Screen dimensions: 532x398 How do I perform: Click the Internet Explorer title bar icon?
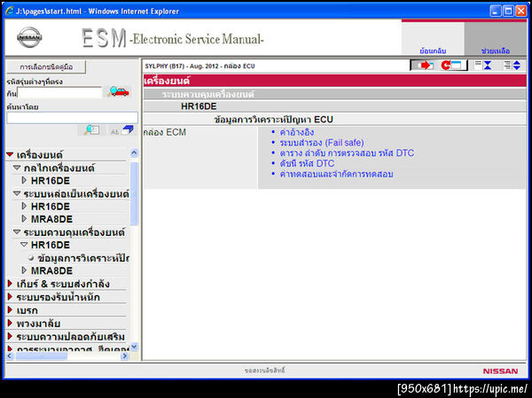(x=9, y=11)
